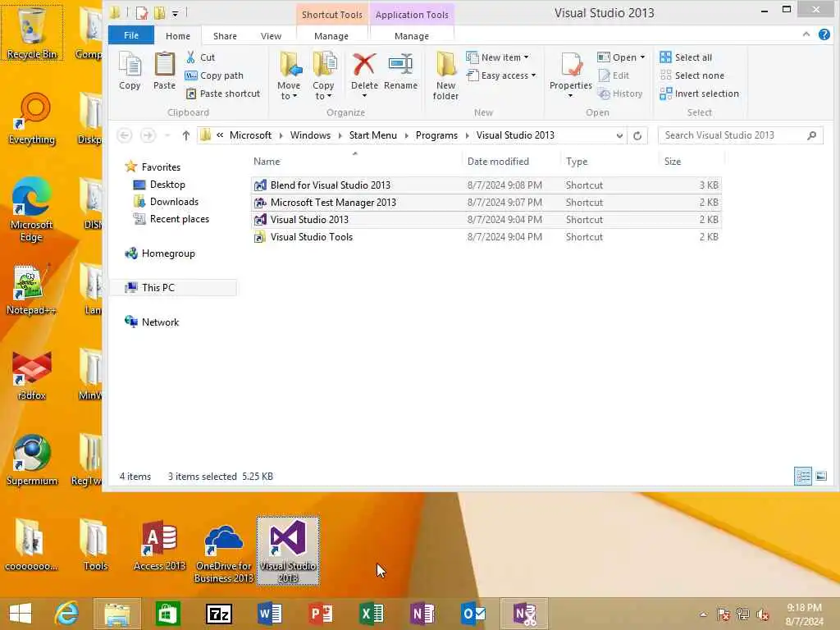840x630 pixels.
Task: Click Copy path in ribbon
Action: click(214, 75)
